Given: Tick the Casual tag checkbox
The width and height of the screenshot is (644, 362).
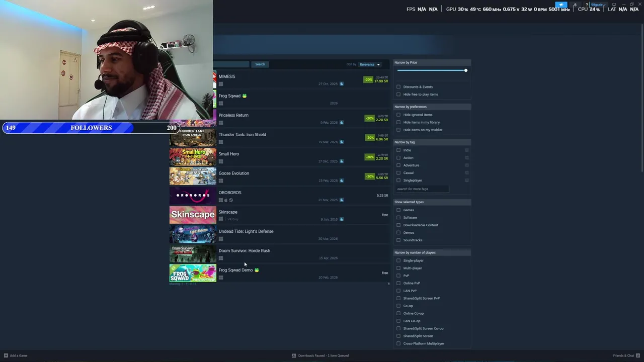Looking at the screenshot, I should pyautogui.click(x=398, y=173).
